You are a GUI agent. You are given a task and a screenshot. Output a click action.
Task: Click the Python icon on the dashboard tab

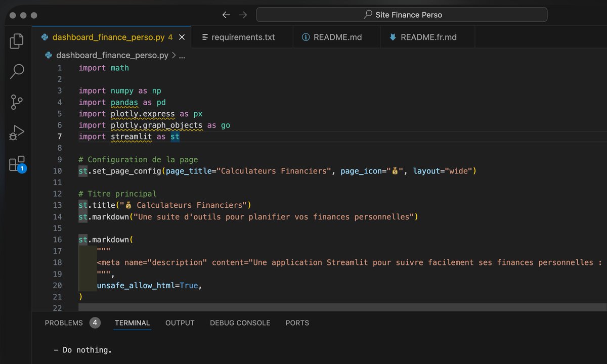pos(45,37)
